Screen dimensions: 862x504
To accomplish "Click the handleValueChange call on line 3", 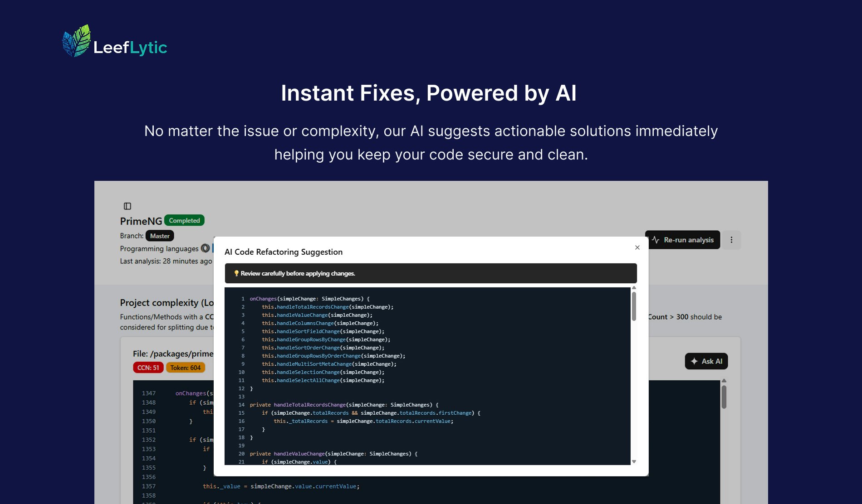I will pyautogui.click(x=317, y=315).
